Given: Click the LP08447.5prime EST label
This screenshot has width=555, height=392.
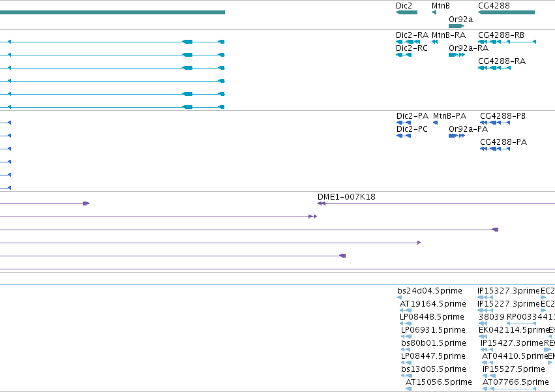Looking at the screenshot, I should tap(433, 356).
